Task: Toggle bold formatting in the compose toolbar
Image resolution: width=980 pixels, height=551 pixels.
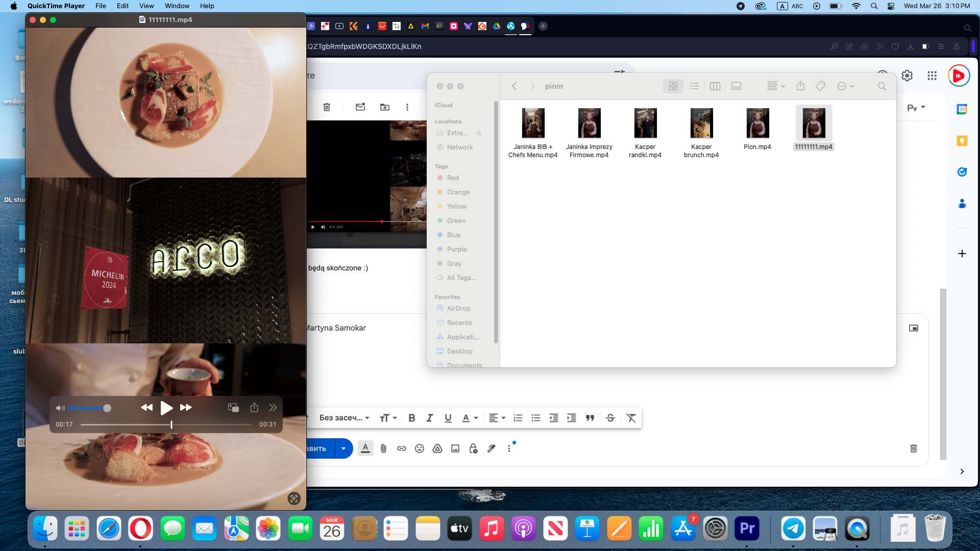Action: point(412,418)
